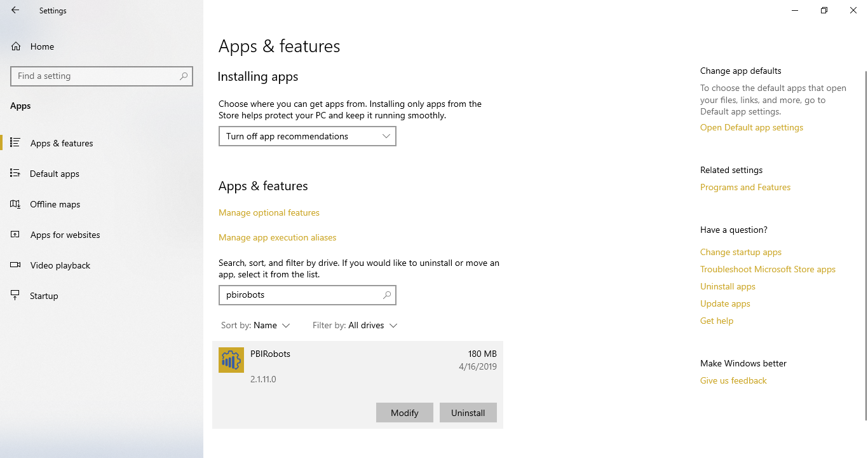Open the Sort by Name dropdown
The image size is (868, 458).
tap(255, 325)
